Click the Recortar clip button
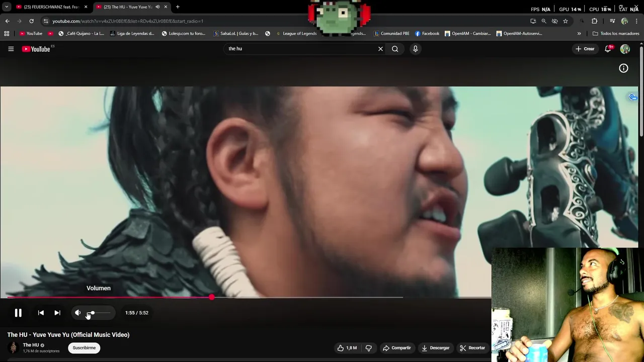Viewport: 644px width, 362px height. [x=472, y=348]
